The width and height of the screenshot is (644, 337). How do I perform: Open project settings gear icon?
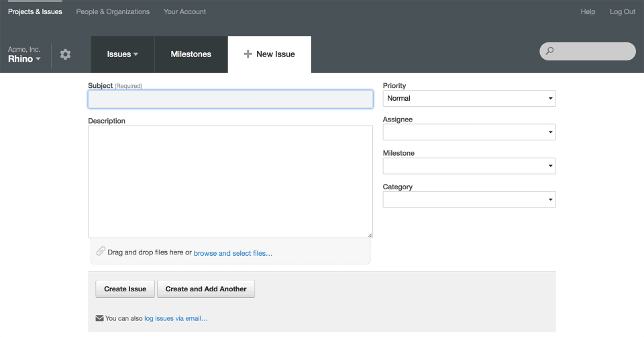(65, 54)
